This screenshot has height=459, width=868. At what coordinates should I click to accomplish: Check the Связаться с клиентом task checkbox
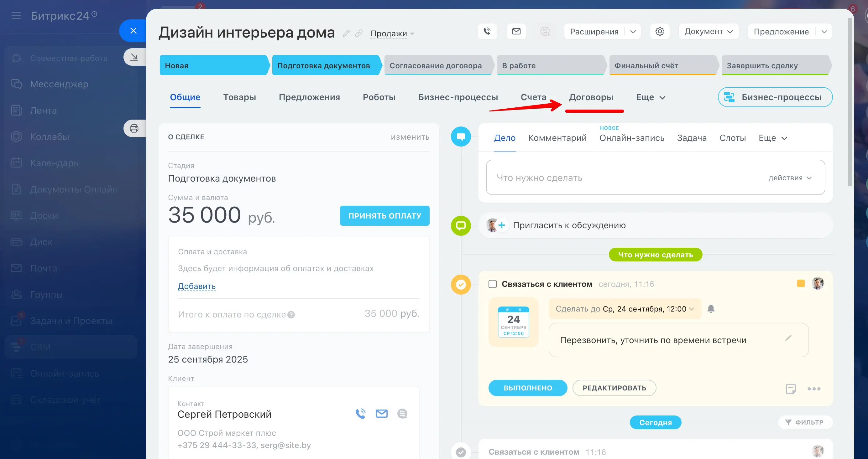pyautogui.click(x=492, y=284)
